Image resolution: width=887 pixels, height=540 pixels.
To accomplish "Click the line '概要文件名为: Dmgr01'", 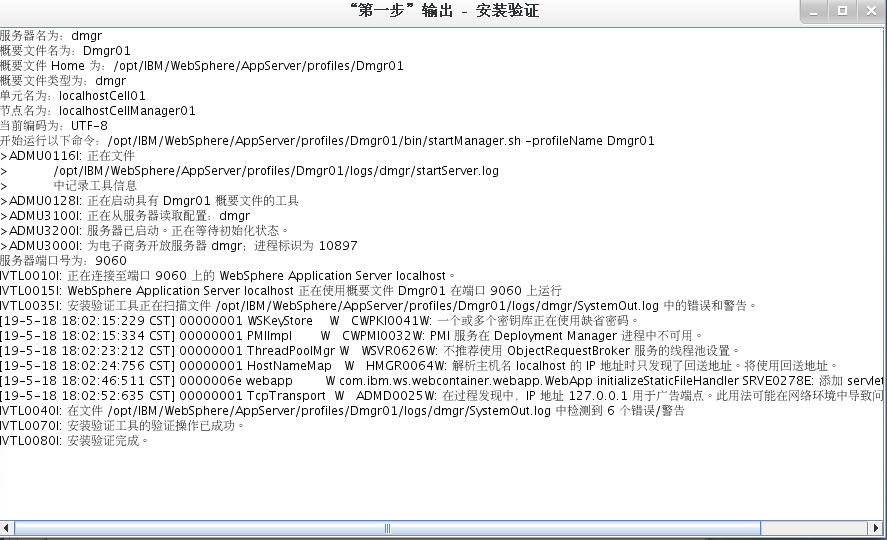I will click(65, 51).
